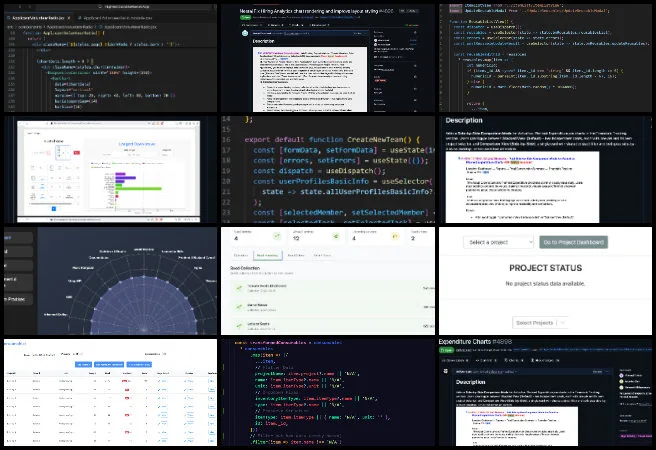This screenshot has width=656, height=450.
Task: Select the highlighted active tab above Seed Collection
Action: pos(267,255)
